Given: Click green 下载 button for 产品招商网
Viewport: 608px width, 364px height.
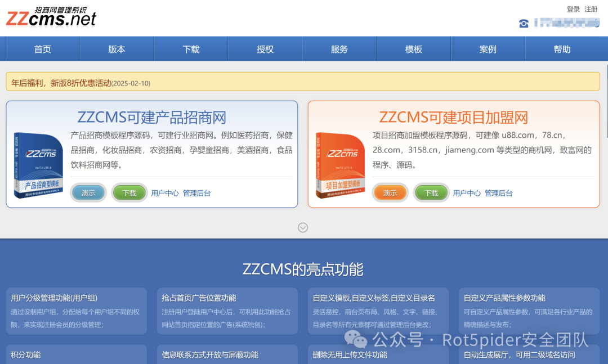Looking at the screenshot, I should point(129,192).
